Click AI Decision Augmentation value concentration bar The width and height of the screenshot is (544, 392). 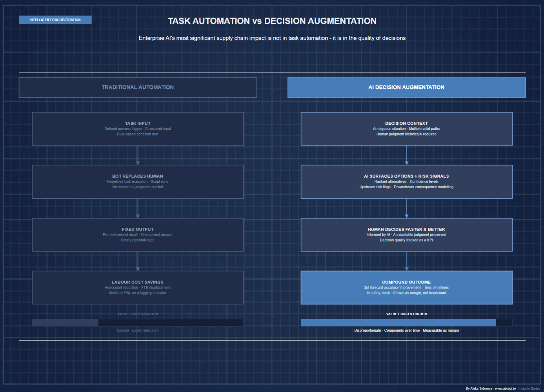click(406, 323)
